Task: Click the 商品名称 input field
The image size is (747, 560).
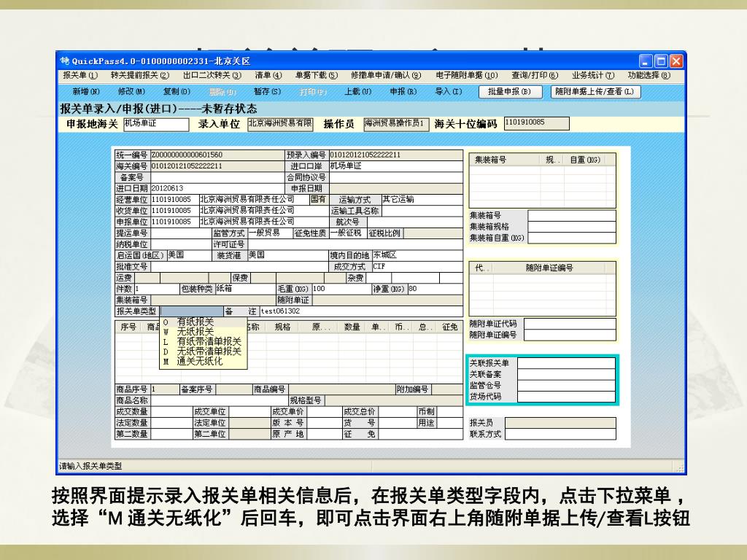Action: [219, 401]
